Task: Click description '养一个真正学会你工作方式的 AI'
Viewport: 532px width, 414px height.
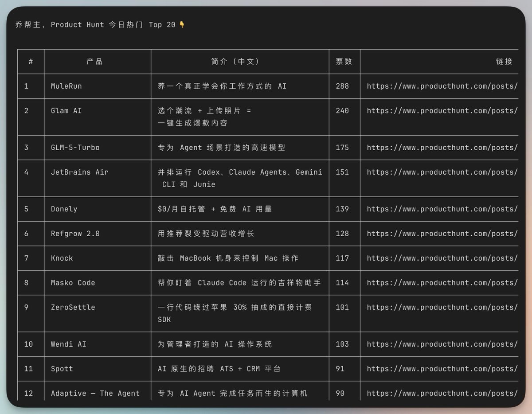Action: 222,86
